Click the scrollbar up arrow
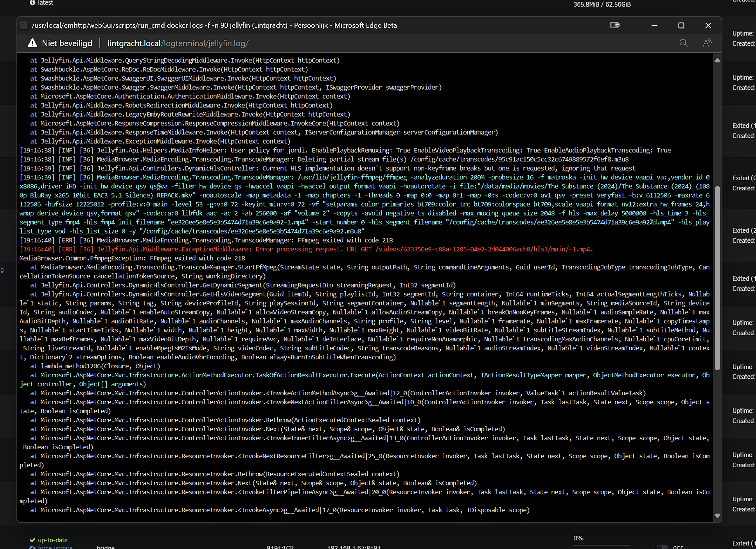Viewport: 756px width, 549px height. tap(717, 60)
